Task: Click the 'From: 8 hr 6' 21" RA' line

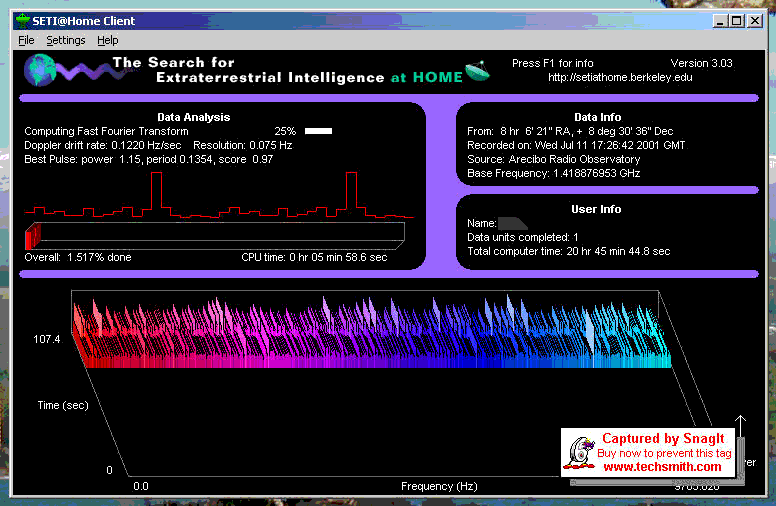Action: (570, 131)
